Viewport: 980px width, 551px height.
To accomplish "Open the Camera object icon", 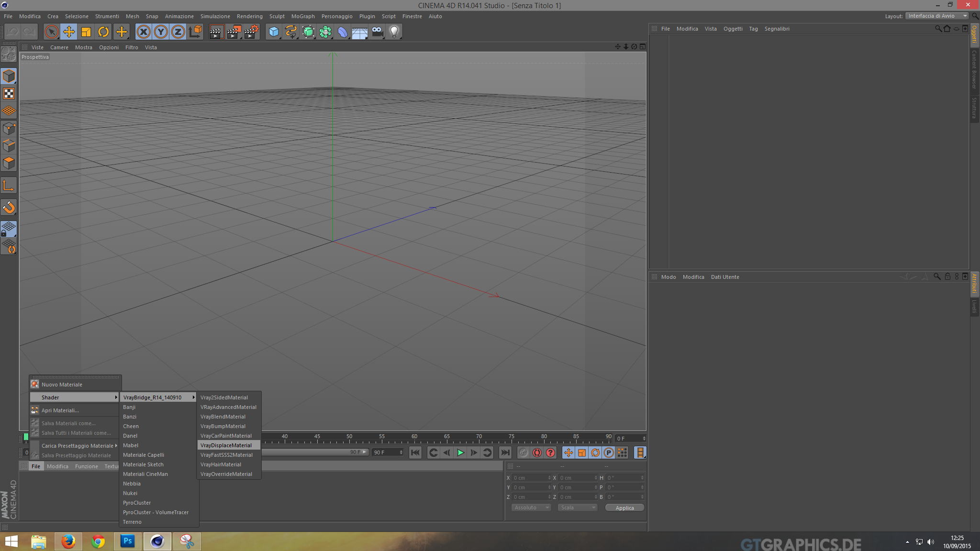I will (x=377, y=32).
